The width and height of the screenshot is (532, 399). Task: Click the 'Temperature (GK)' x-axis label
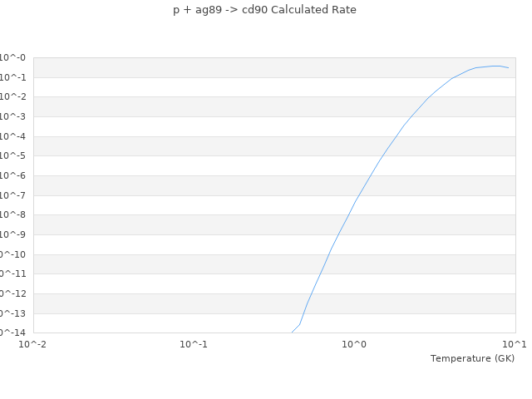point(472,358)
